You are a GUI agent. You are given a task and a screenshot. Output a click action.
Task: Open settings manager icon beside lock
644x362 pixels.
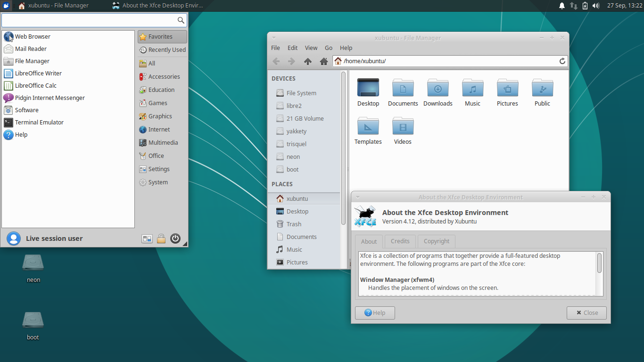coord(147,239)
